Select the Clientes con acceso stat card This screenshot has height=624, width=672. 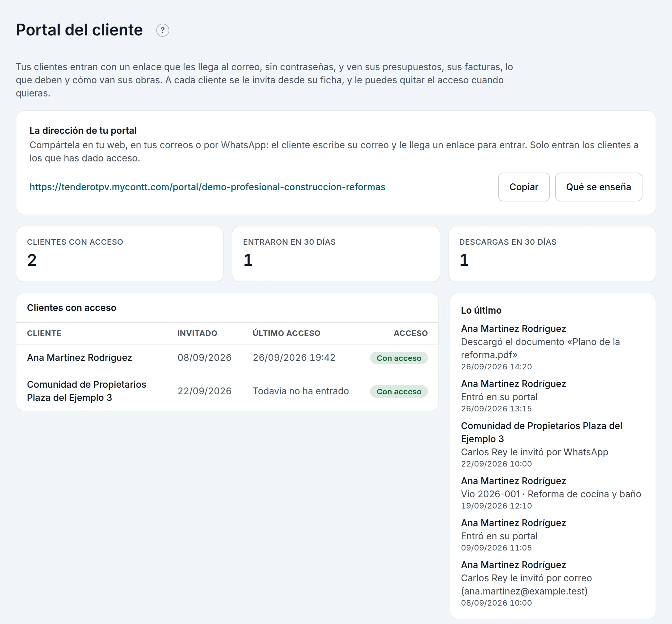[x=119, y=254]
